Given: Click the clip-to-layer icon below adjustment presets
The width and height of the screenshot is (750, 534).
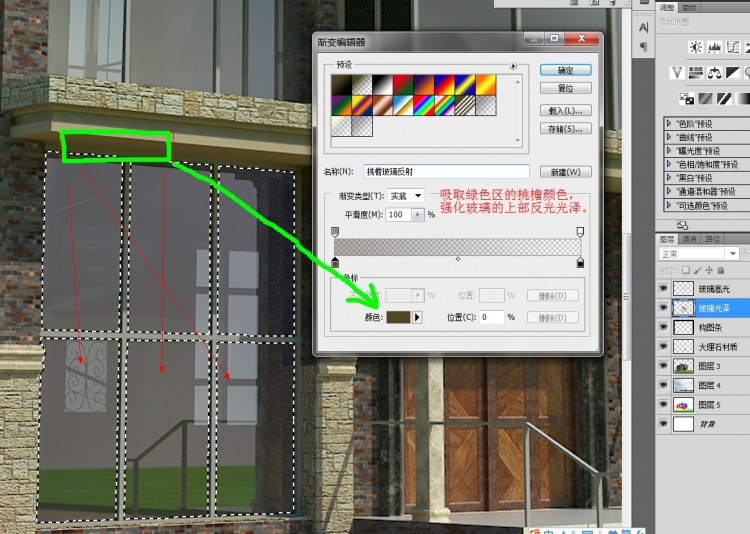Looking at the screenshot, I should coord(683,225).
